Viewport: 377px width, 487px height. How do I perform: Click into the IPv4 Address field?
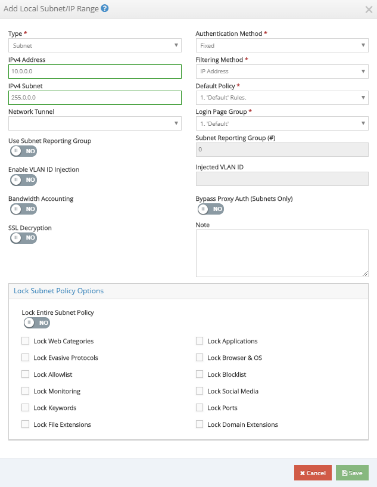(95, 71)
